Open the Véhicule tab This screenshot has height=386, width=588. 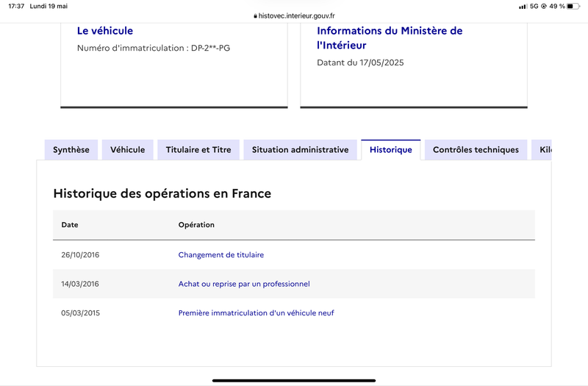128,150
